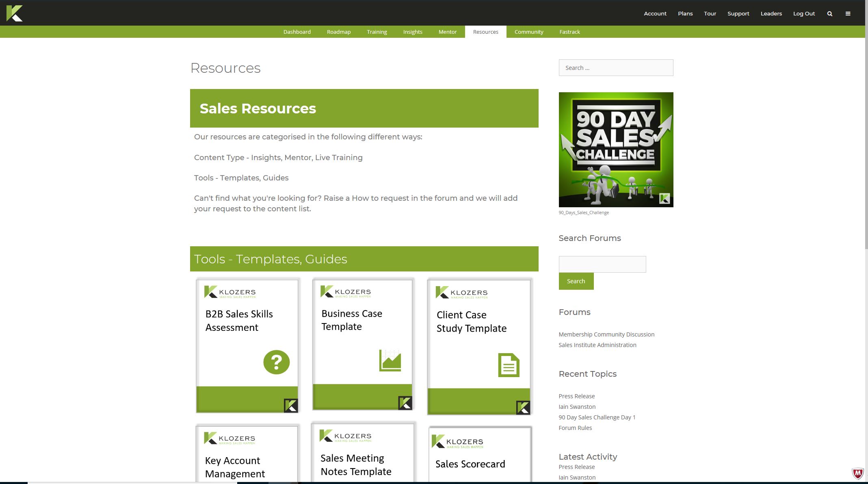
Task: Click K badge on Client Case Study card
Action: [x=523, y=407]
